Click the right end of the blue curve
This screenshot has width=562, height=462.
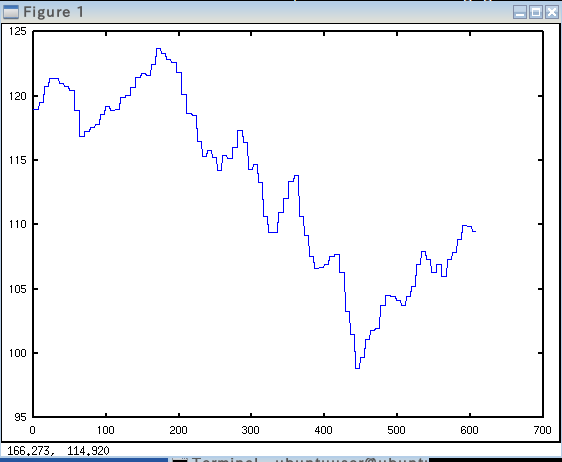475,232
